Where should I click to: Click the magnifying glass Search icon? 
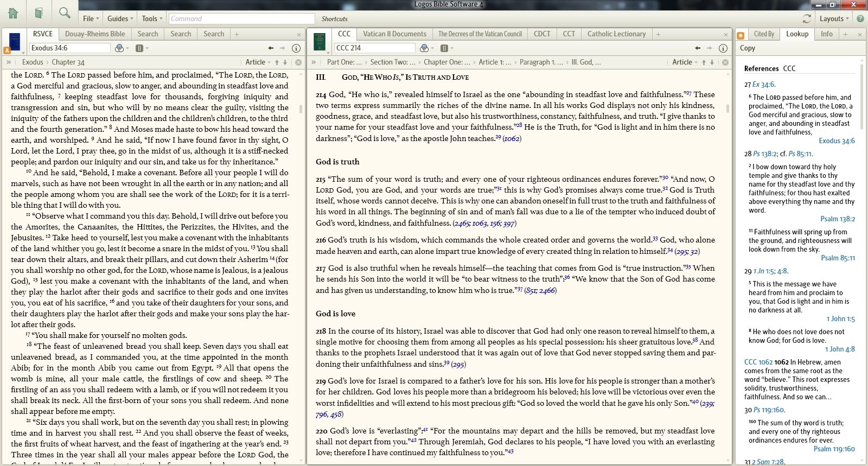tap(65, 13)
